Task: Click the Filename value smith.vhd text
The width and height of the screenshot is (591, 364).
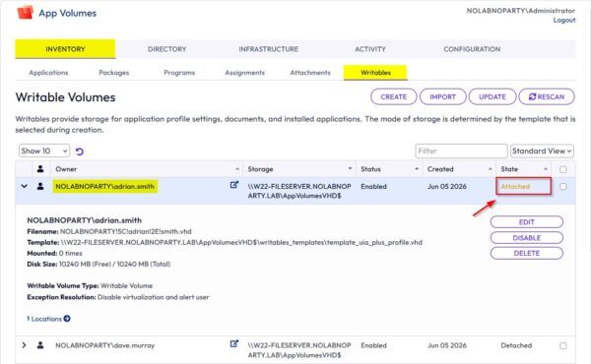Action: (125, 231)
